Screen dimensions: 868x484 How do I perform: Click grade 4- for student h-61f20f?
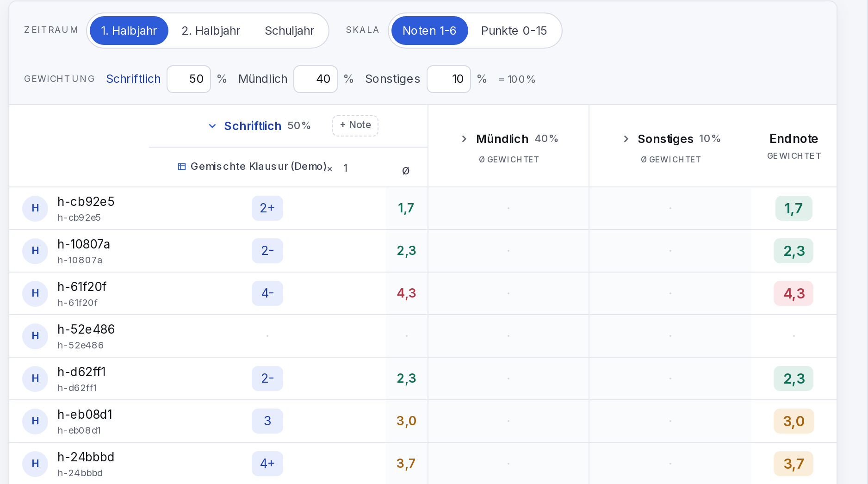(x=267, y=293)
